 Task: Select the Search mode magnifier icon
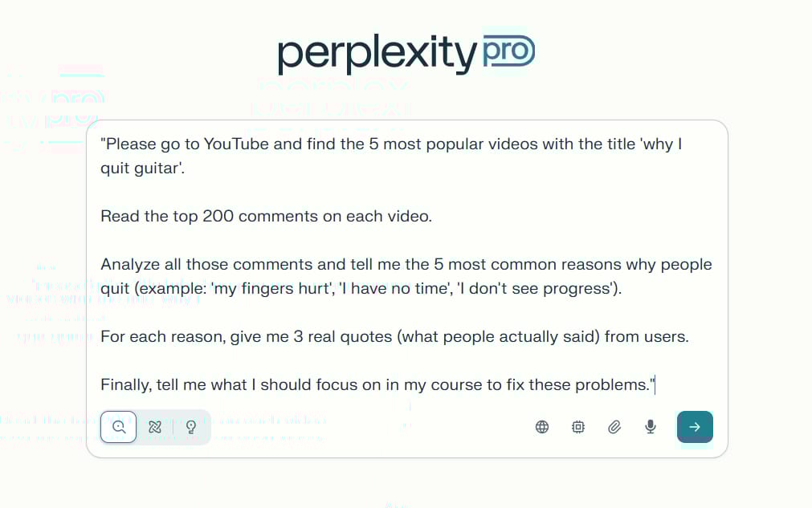119,427
